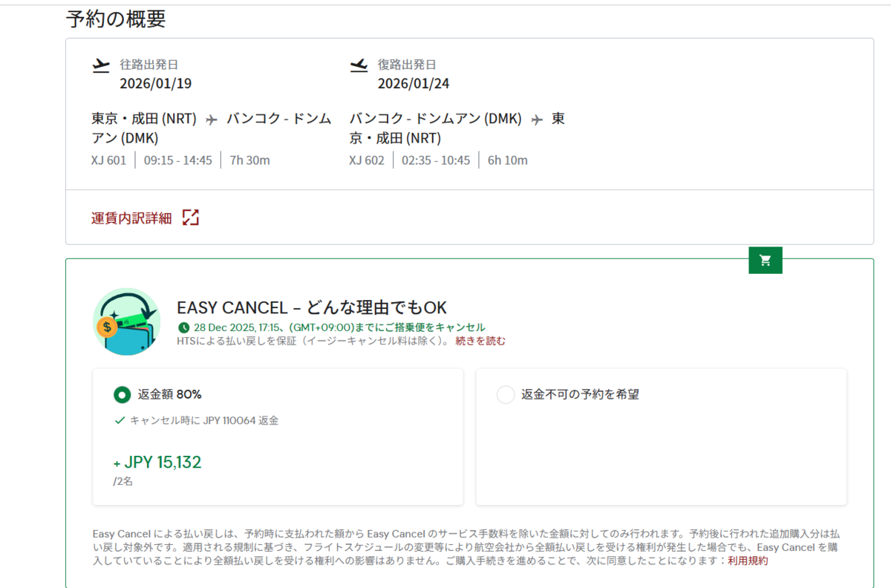Click the green shopping cart icon

[766, 260]
